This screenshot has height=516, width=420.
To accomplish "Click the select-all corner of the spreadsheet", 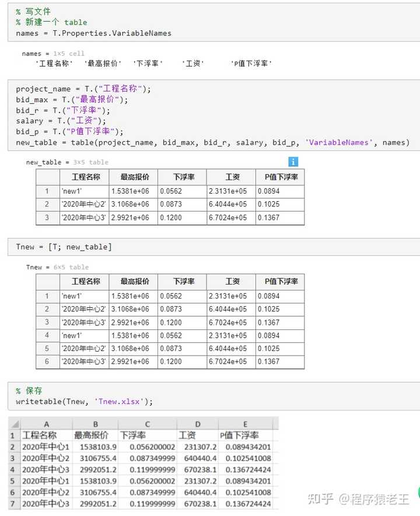I will 15,424.
